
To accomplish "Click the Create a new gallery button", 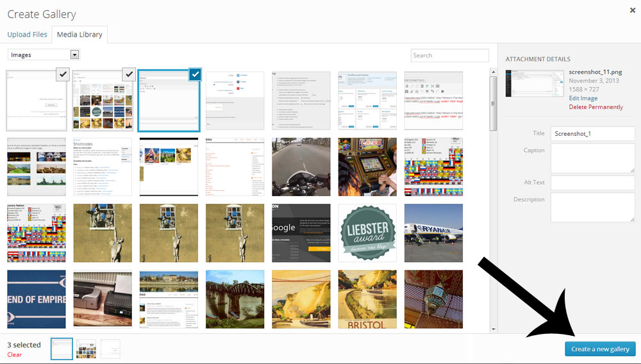I will point(600,349).
